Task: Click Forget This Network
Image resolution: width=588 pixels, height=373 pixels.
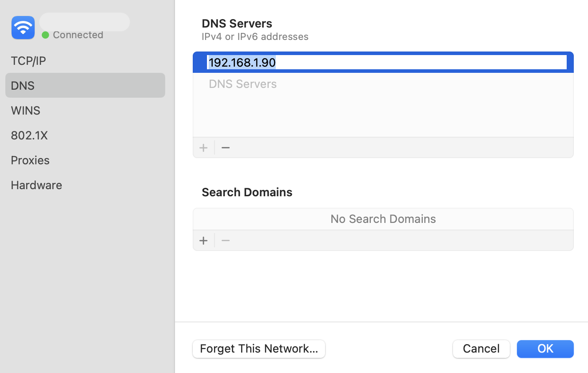Action: click(259, 349)
